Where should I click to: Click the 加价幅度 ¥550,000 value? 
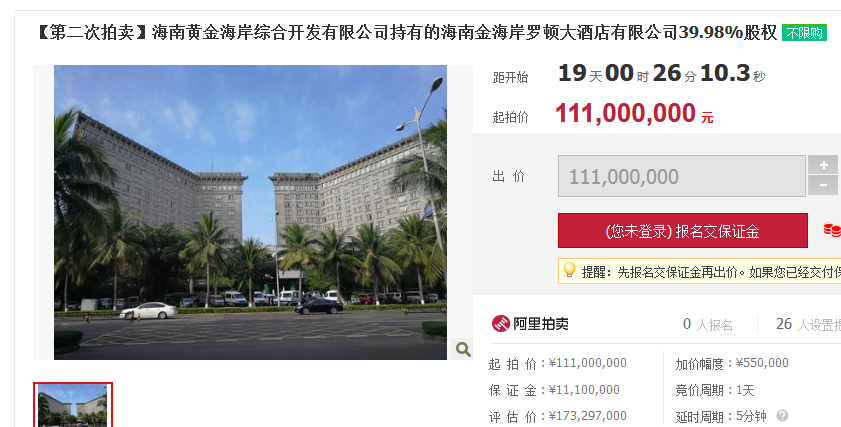click(762, 363)
